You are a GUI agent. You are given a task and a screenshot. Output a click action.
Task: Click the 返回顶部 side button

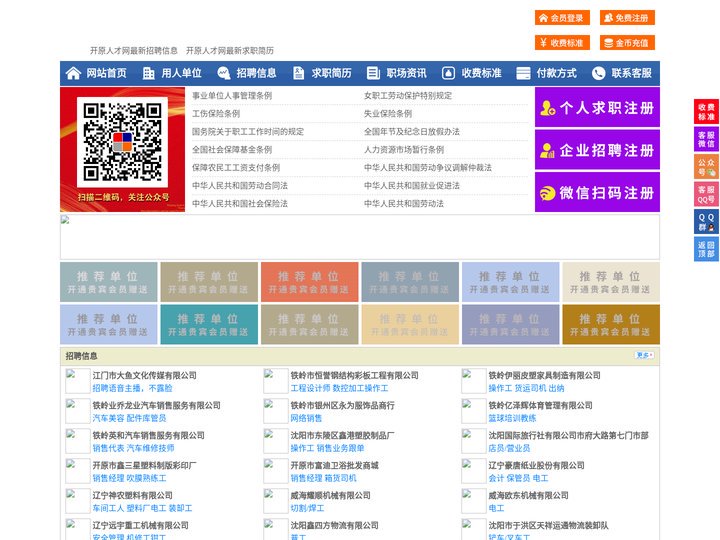pyautogui.click(x=706, y=249)
